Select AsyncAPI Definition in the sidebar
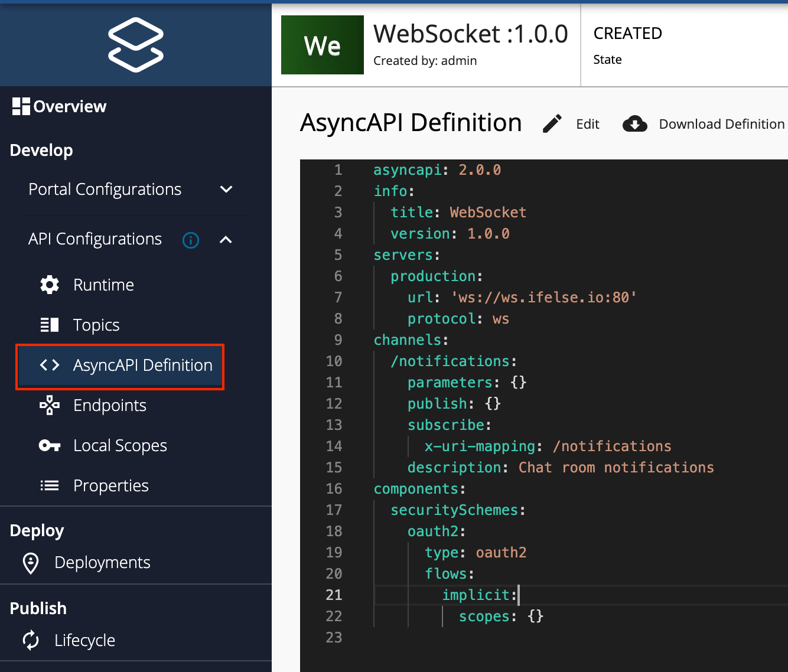Viewport: 788px width, 672px height. pyautogui.click(x=120, y=366)
